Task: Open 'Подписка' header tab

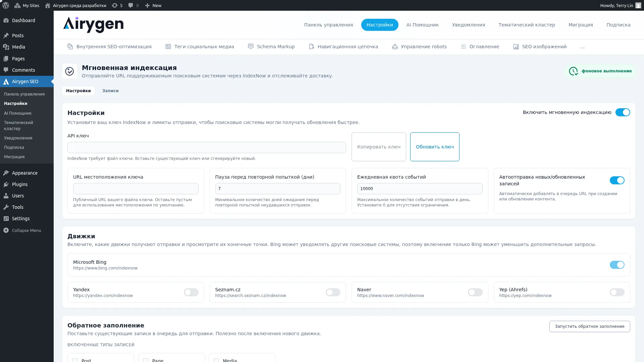Action: pos(618,25)
